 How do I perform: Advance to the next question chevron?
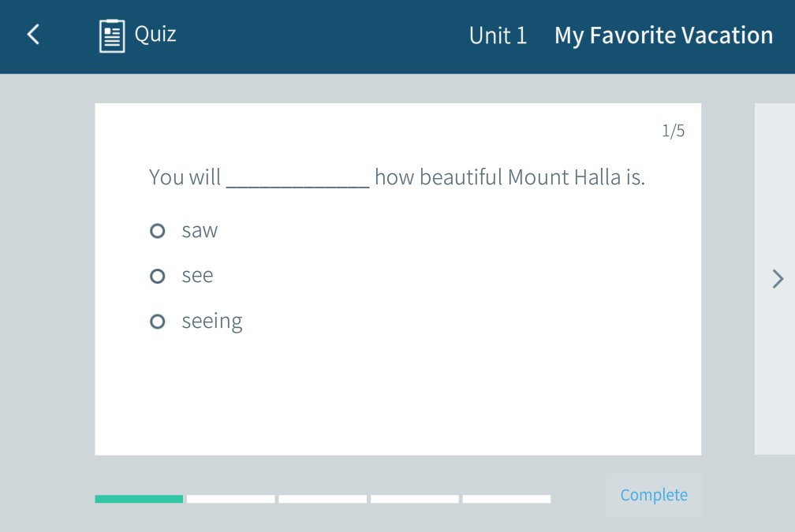click(778, 278)
